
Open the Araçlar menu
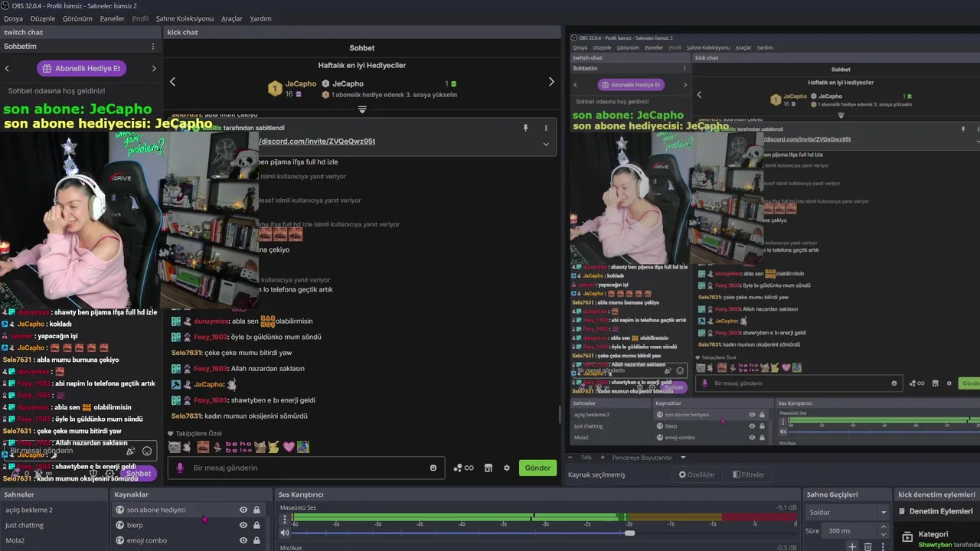tap(232, 18)
